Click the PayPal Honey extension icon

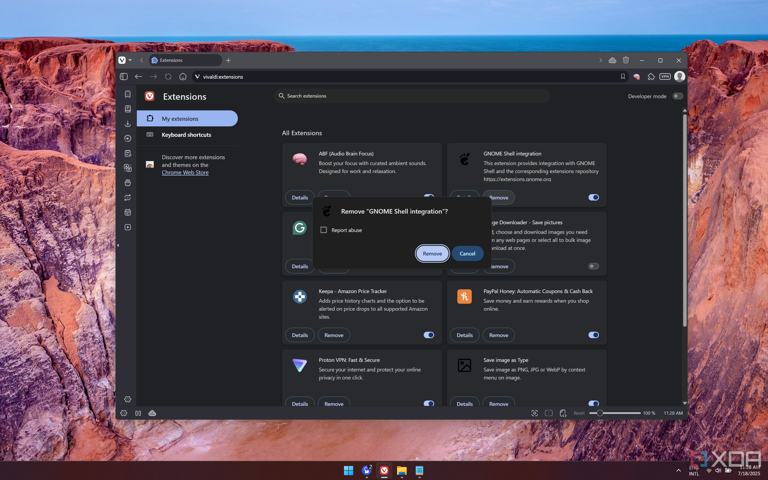click(464, 296)
